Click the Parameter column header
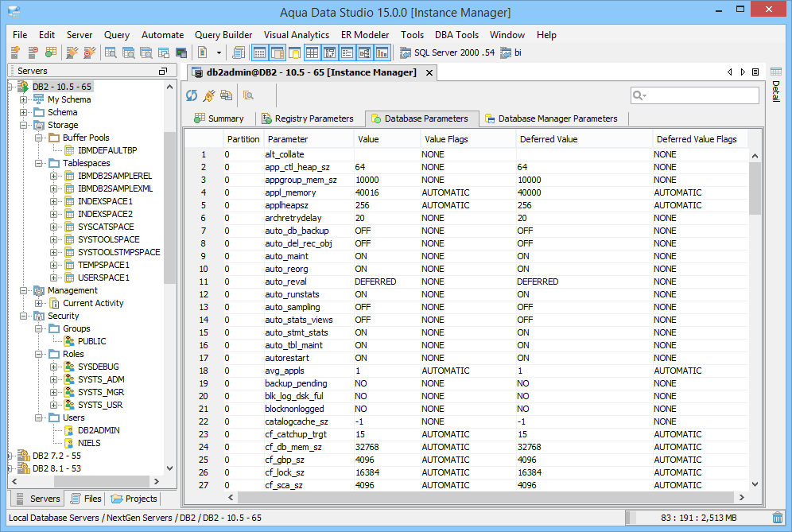Image resolution: width=792 pixels, height=532 pixels. 309,139
